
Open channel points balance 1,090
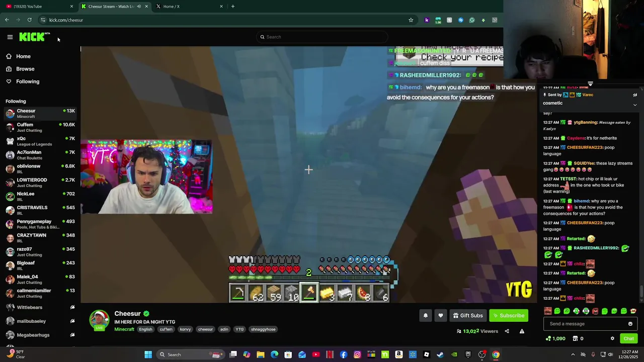tap(556, 338)
